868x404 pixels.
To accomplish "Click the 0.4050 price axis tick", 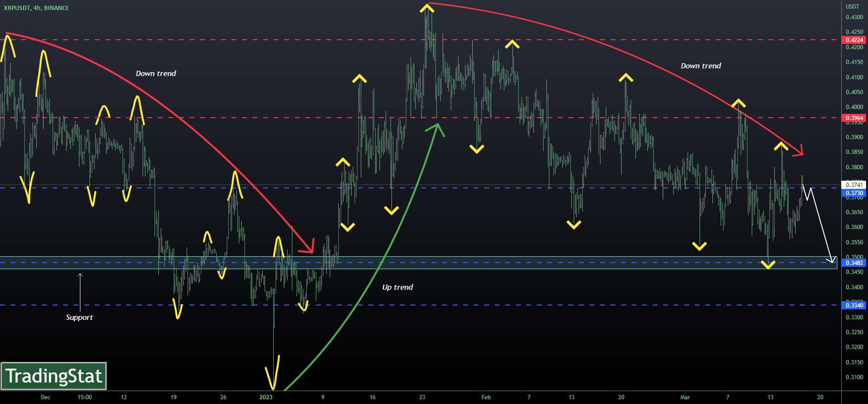I will pyautogui.click(x=854, y=92).
